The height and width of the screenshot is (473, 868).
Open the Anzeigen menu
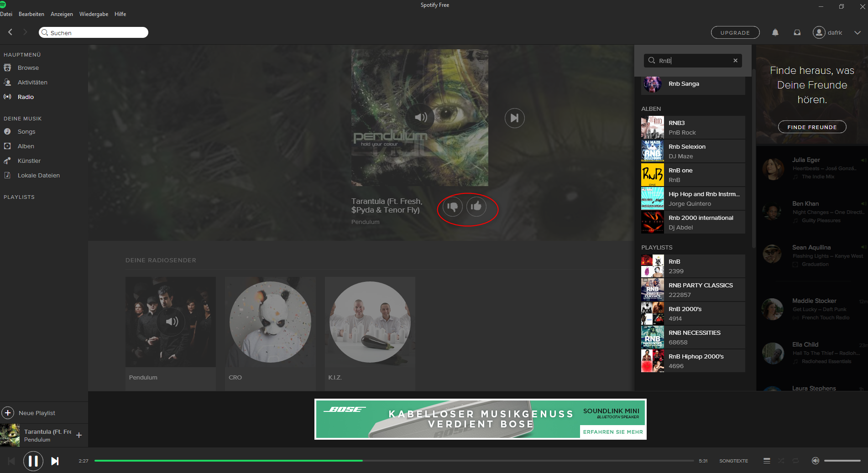pos(62,14)
